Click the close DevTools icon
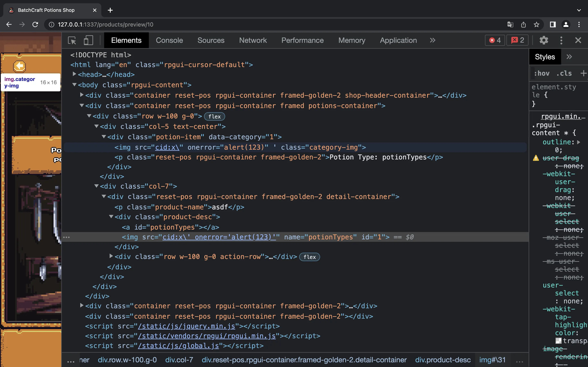588x367 pixels. click(578, 40)
